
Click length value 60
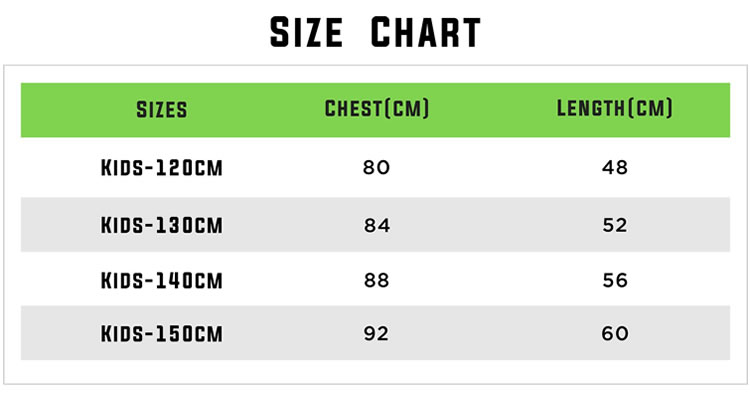tap(615, 333)
